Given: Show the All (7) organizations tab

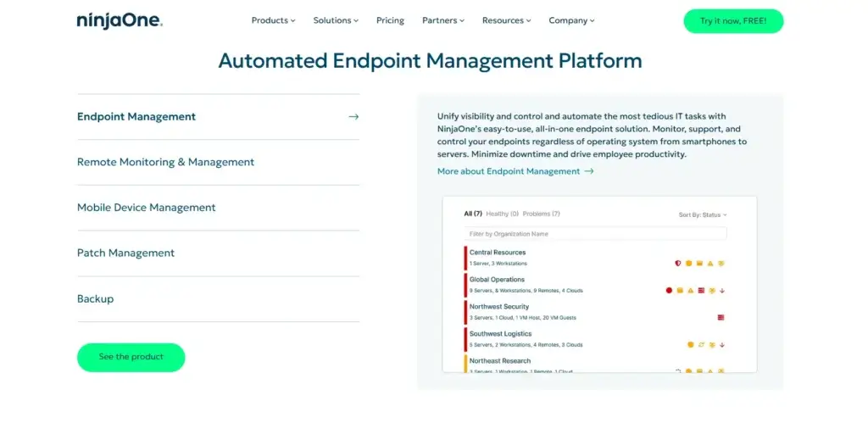Looking at the screenshot, I should [473, 214].
